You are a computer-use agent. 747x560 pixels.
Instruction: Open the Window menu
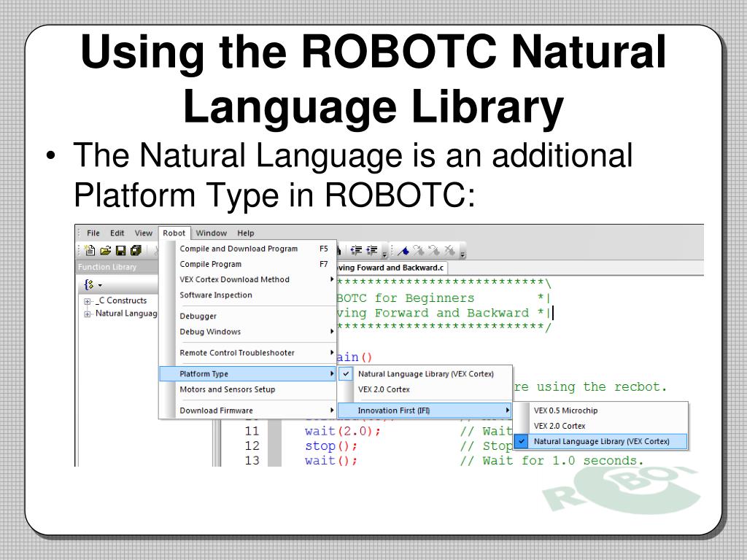click(x=211, y=233)
